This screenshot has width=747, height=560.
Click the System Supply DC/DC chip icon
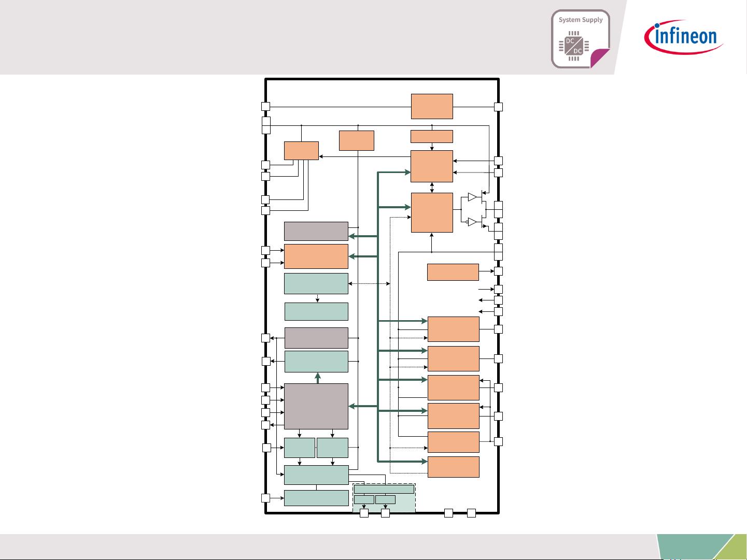coord(573,46)
